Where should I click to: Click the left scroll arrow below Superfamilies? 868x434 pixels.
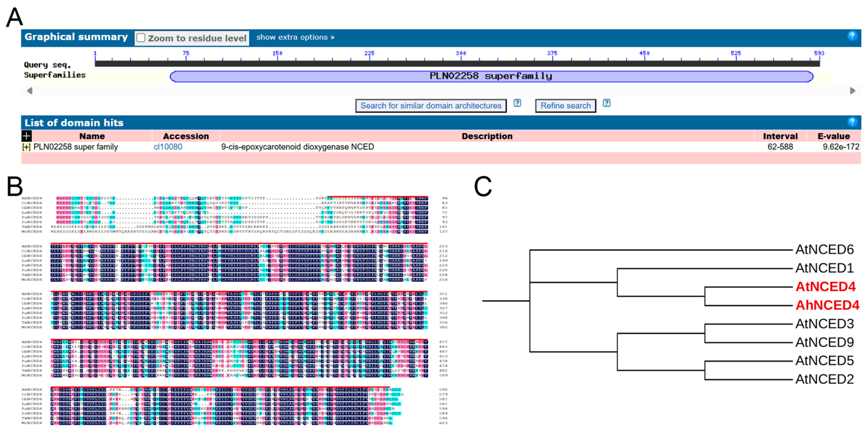click(x=30, y=91)
